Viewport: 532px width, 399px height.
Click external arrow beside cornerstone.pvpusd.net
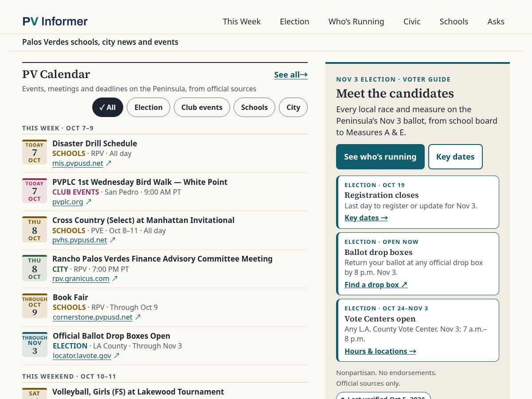point(138,317)
